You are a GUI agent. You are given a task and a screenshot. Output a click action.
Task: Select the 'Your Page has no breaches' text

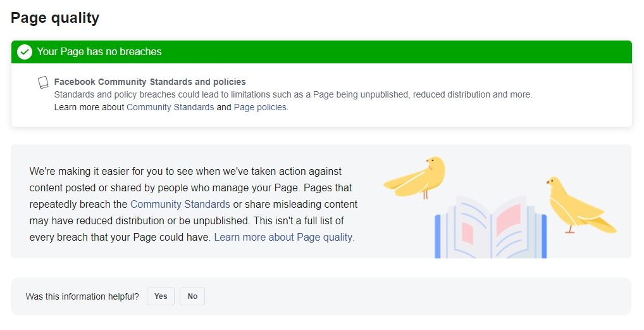[99, 52]
